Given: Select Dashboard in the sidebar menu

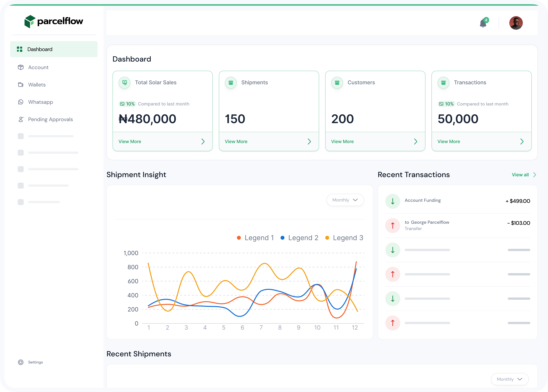Looking at the screenshot, I should coord(40,49).
